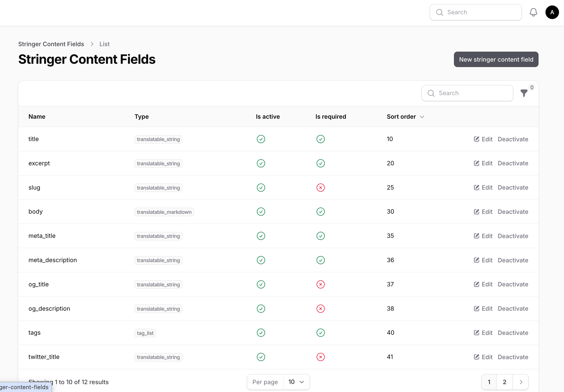Click the is-active check icon for tags
Image resolution: width=564 pixels, height=392 pixels.
(261, 333)
